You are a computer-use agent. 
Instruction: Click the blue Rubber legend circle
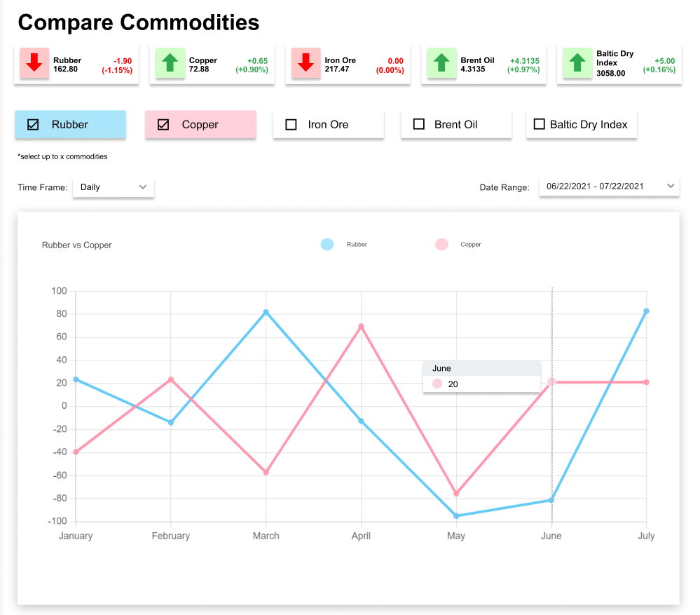327,245
